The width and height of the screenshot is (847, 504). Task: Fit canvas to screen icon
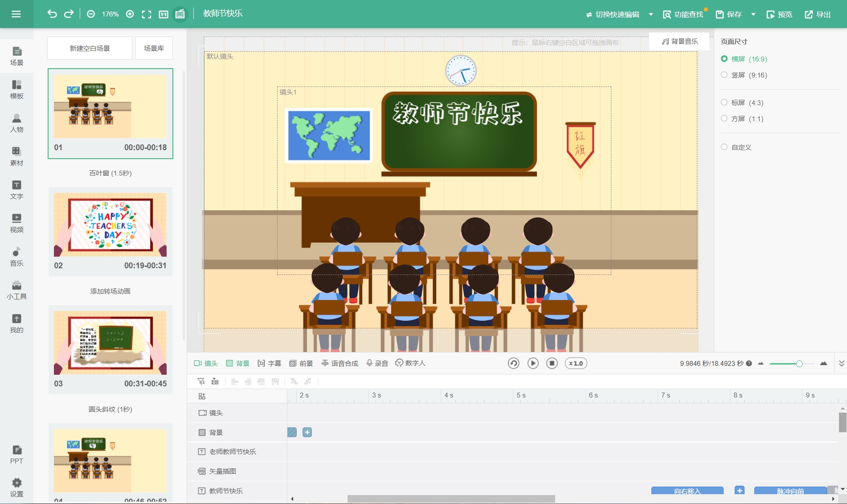[x=147, y=14]
